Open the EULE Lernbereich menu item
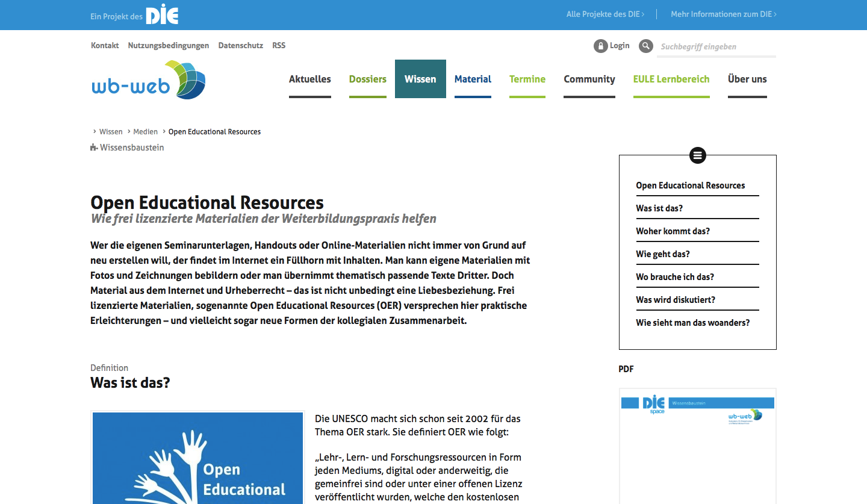 point(671,79)
